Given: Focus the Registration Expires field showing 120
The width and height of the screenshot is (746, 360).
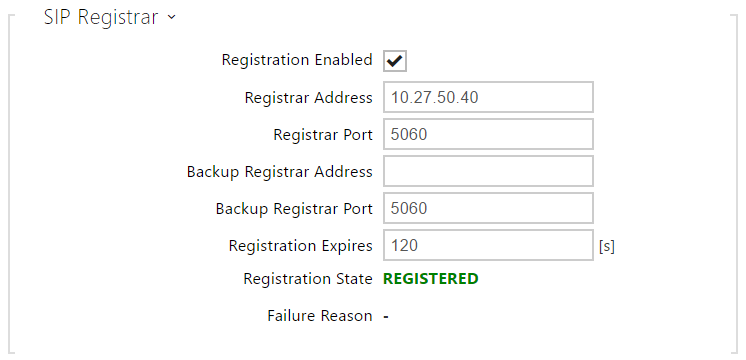Looking at the screenshot, I should coord(488,245).
